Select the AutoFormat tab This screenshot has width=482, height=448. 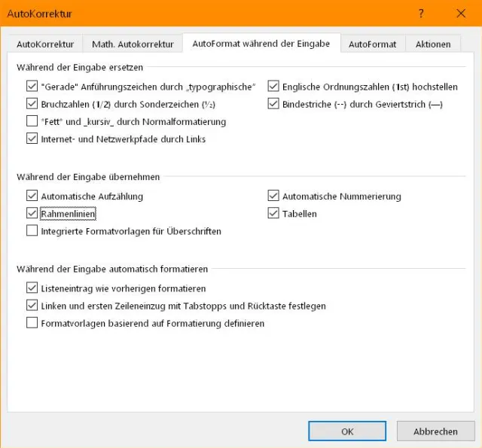[x=372, y=44]
